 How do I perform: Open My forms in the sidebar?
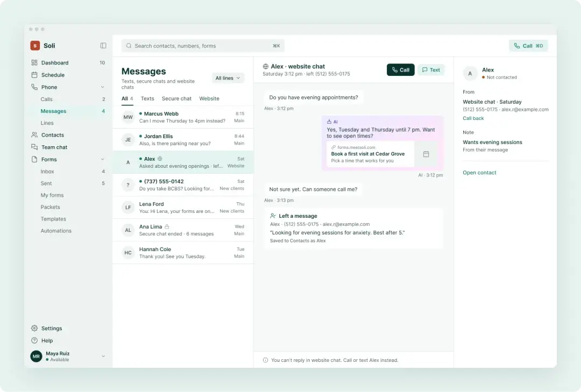[x=68, y=195]
